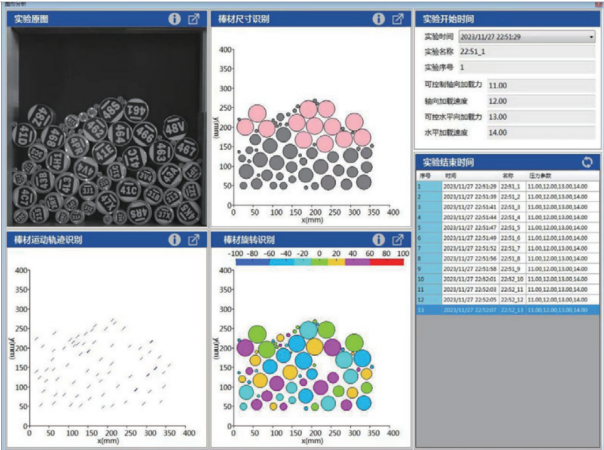Expand the 实验时间 dropdown
The image size is (604, 450).
[591, 37]
